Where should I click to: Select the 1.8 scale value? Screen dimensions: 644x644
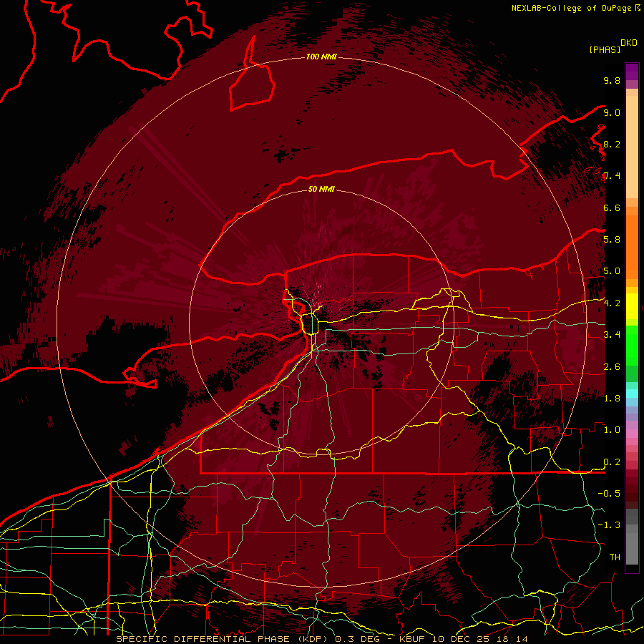pos(612,398)
